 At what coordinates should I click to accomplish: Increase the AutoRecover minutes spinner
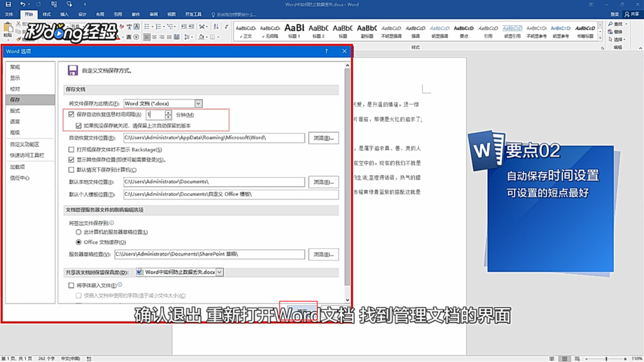168,113
